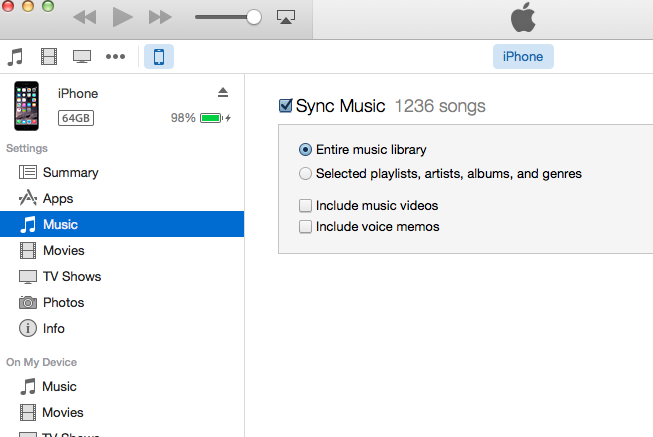Viewport: 653px width, 437px height.
Task: Open Movies under On My Device
Action: pyautogui.click(x=122, y=412)
